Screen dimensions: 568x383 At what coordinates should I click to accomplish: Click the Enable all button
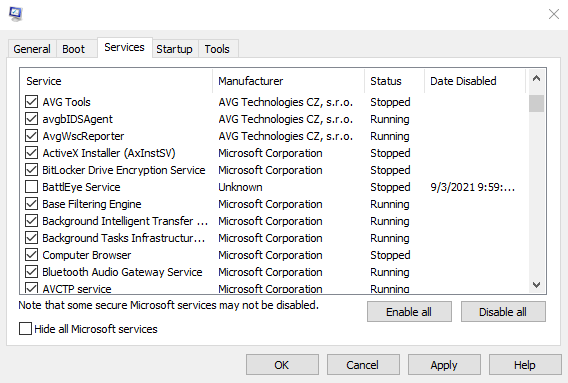tap(409, 312)
